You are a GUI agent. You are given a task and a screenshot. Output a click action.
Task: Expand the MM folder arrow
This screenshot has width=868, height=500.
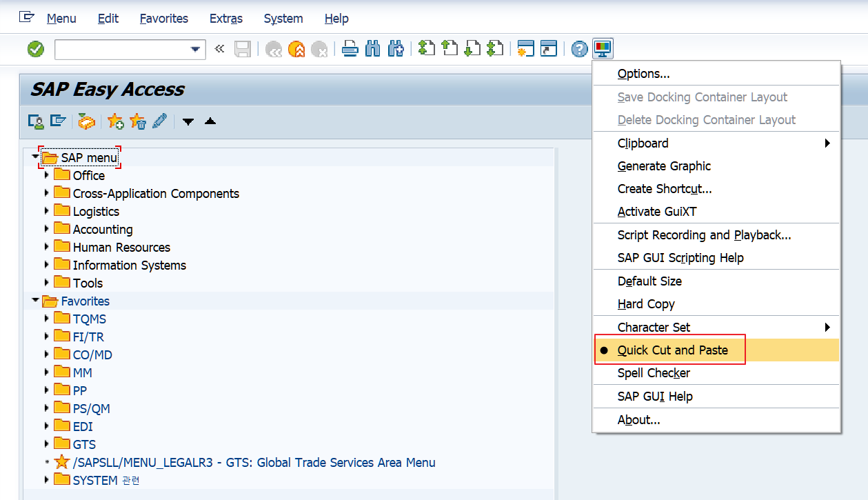pos(47,372)
